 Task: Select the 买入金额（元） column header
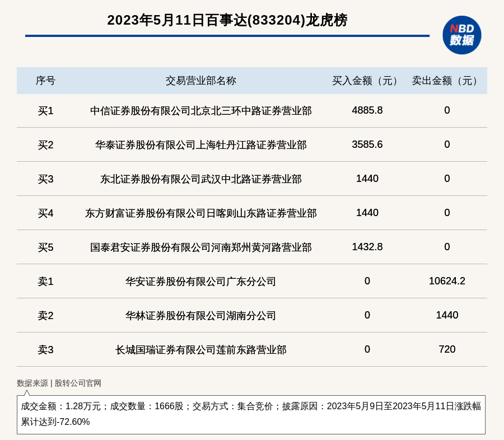[367, 81]
